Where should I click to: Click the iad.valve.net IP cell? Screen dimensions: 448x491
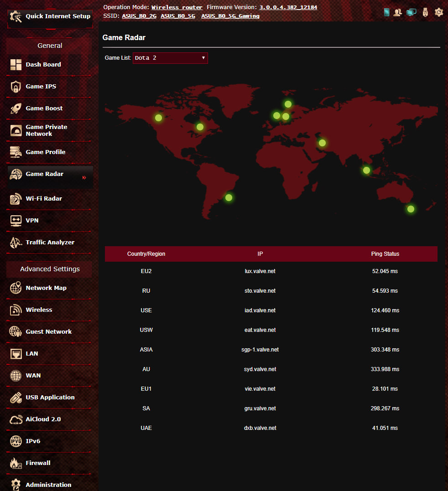click(260, 310)
